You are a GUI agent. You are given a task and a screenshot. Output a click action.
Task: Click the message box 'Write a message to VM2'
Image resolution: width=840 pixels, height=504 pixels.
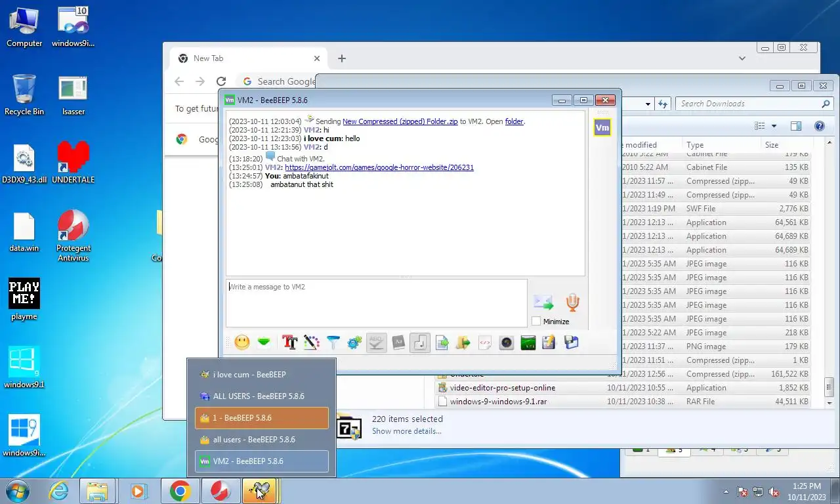pos(377,303)
